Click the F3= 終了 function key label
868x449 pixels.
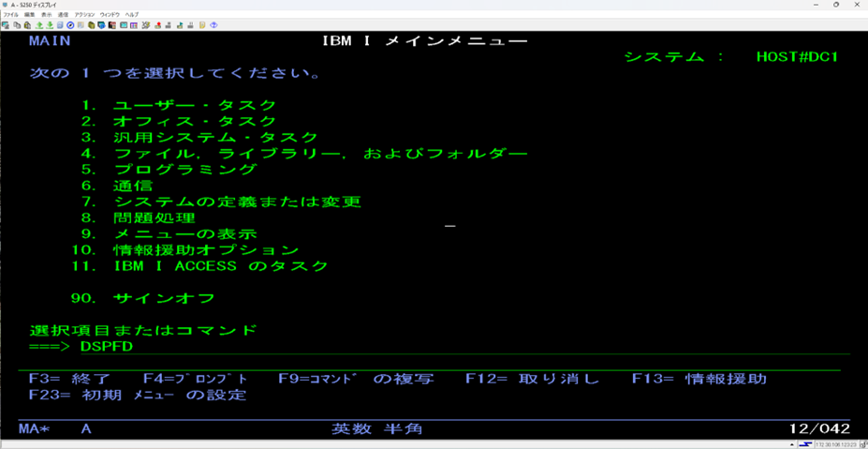pyautogui.click(x=69, y=379)
